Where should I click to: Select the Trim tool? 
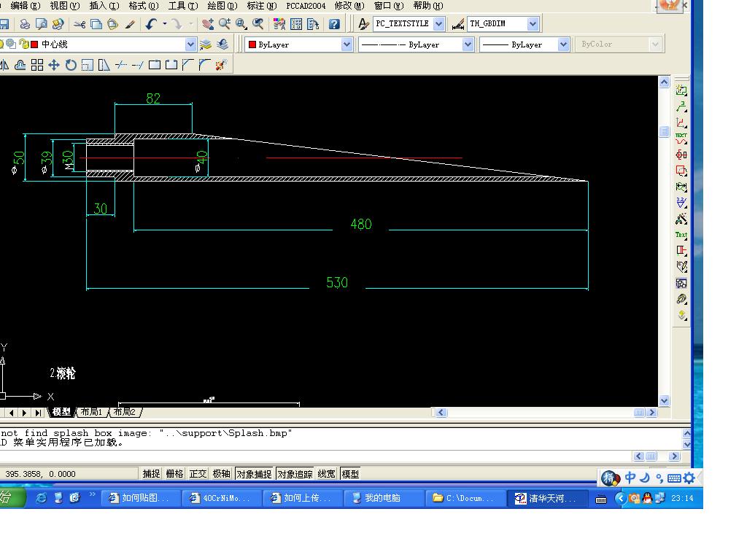click(x=121, y=65)
